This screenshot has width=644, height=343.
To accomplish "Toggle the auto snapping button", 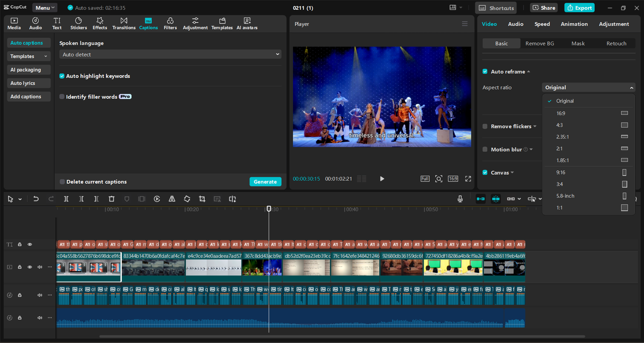I will click(x=496, y=199).
